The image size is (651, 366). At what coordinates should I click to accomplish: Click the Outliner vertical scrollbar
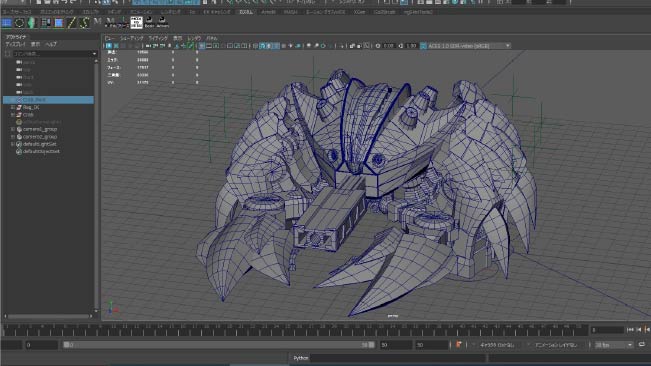coord(97,185)
